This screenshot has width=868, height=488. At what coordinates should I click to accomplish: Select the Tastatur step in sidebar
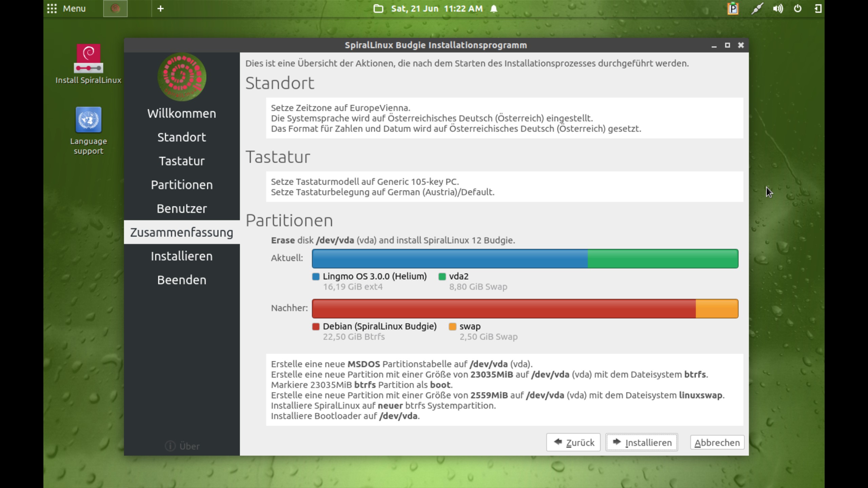pos(182,161)
